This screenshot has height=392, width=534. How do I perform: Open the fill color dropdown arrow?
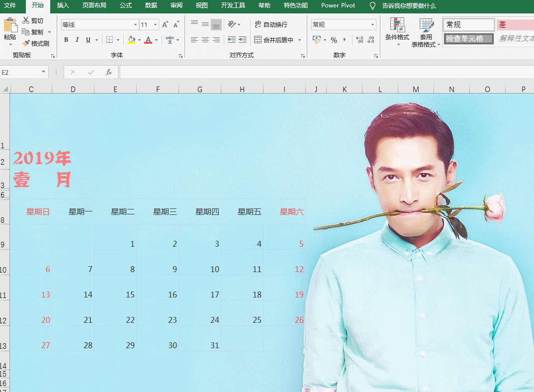pos(140,40)
